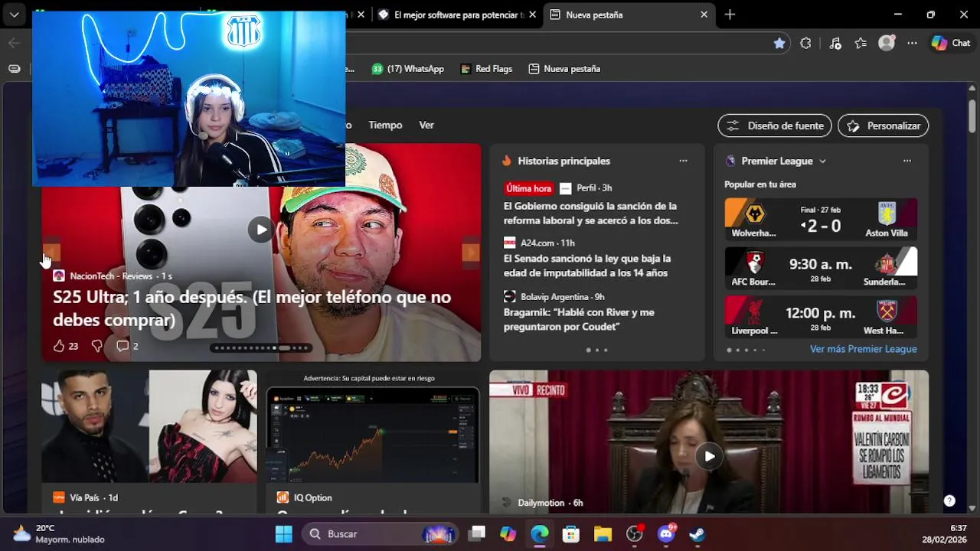Image resolution: width=980 pixels, height=551 pixels.
Task: Open File Explorer from taskbar
Action: (603, 533)
